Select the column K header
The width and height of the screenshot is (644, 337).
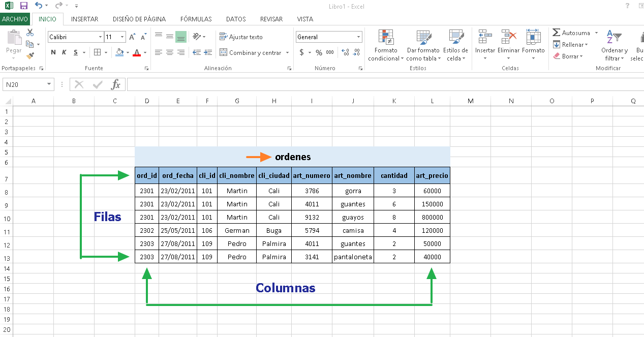pos(394,101)
